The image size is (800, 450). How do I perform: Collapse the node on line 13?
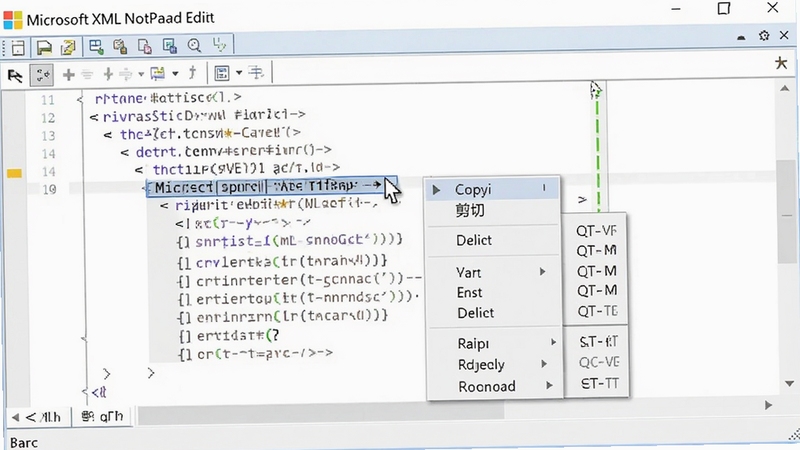click(x=108, y=135)
